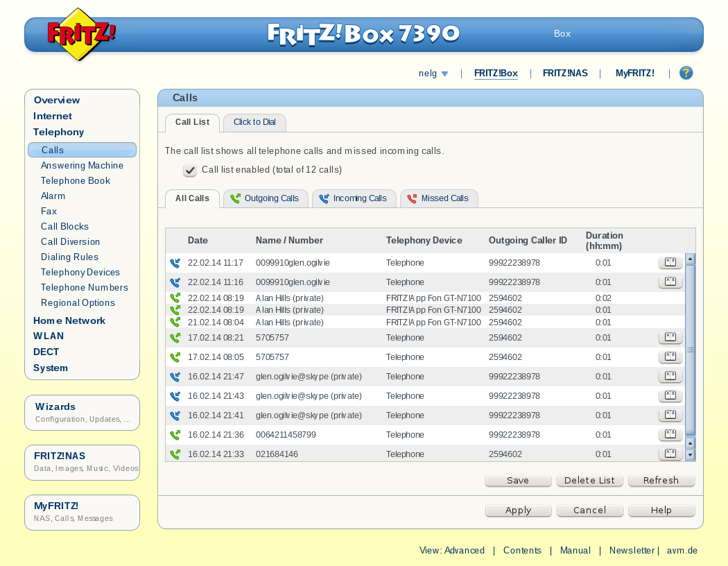This screenshot has height=566, width=728.
Task: Refresh the call list
Action: click(661, 481)
